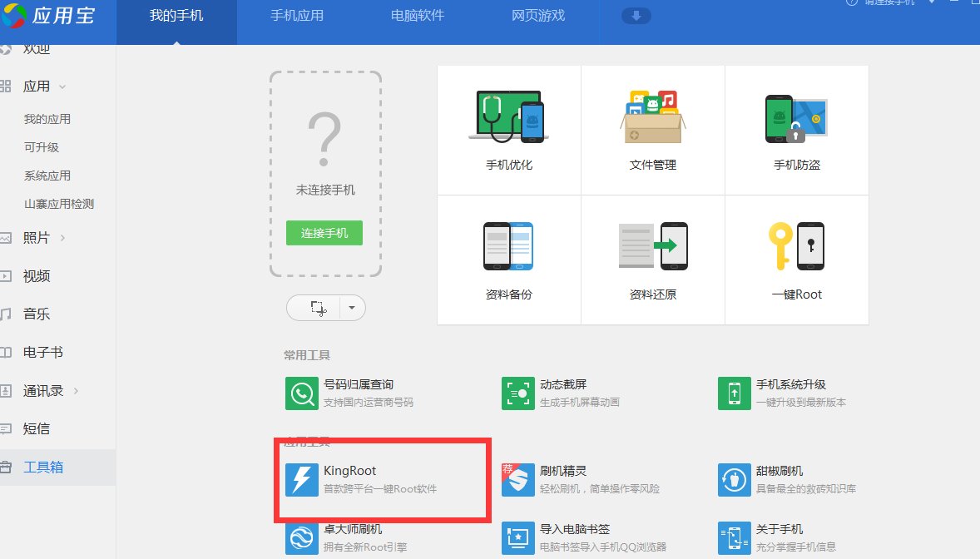Launch the 手机防盗 anti-theft tool

pyautogui.click(x=796, y=129)
